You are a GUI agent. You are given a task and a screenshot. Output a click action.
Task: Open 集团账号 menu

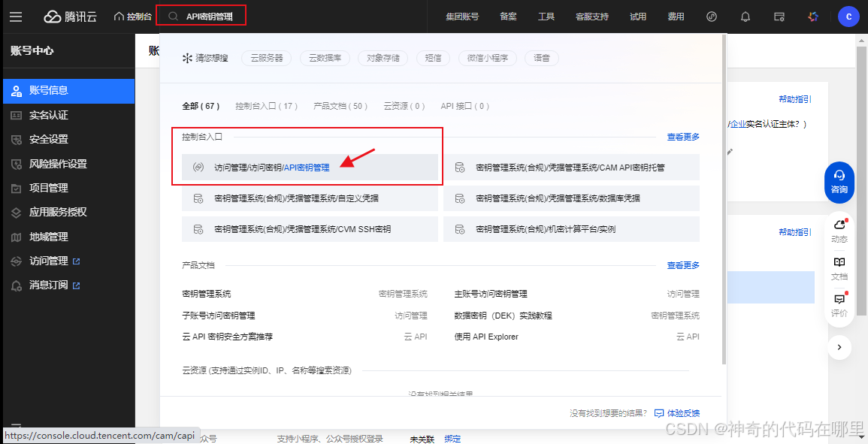pos(462,17)
